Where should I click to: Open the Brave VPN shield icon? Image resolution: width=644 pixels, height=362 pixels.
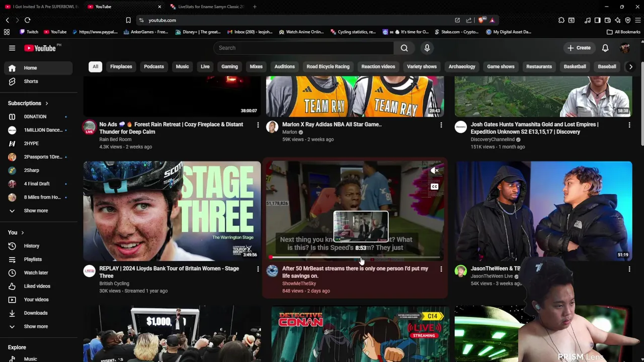point(628,20)
